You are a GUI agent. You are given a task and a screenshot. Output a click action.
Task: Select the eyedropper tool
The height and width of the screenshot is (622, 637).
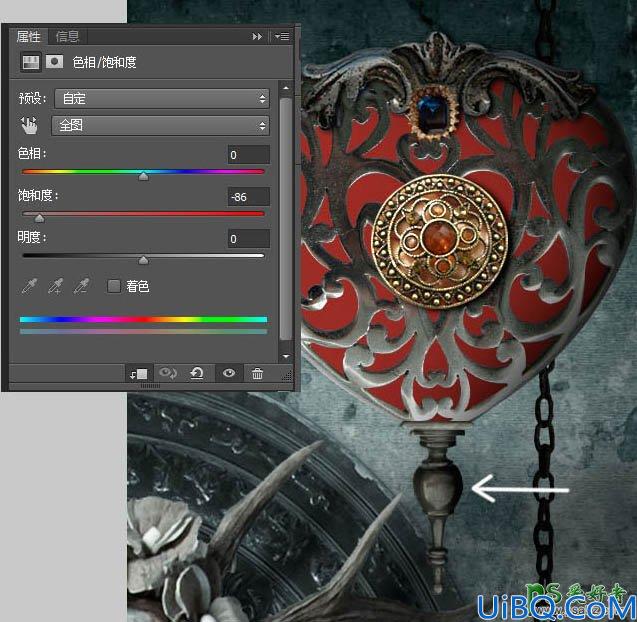[x=30, y=286]
